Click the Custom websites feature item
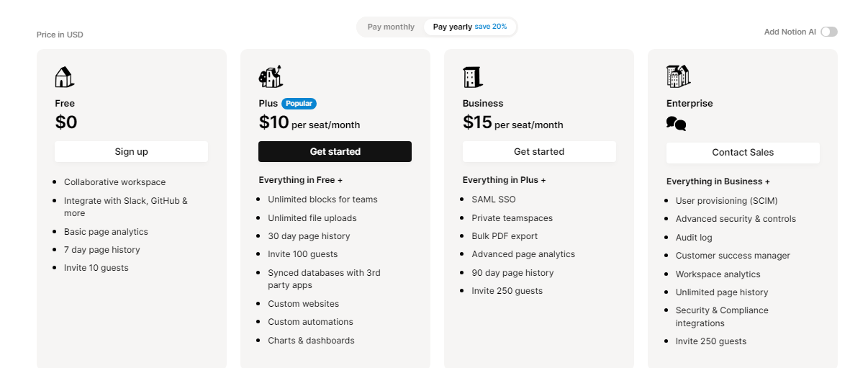 303,304
